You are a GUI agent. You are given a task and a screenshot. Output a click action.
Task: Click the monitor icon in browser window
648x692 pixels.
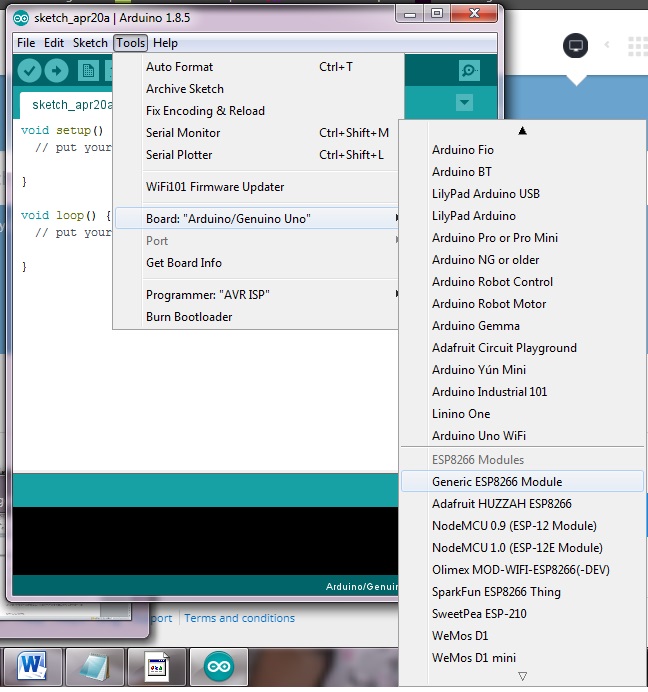click(x=575, y=45)
